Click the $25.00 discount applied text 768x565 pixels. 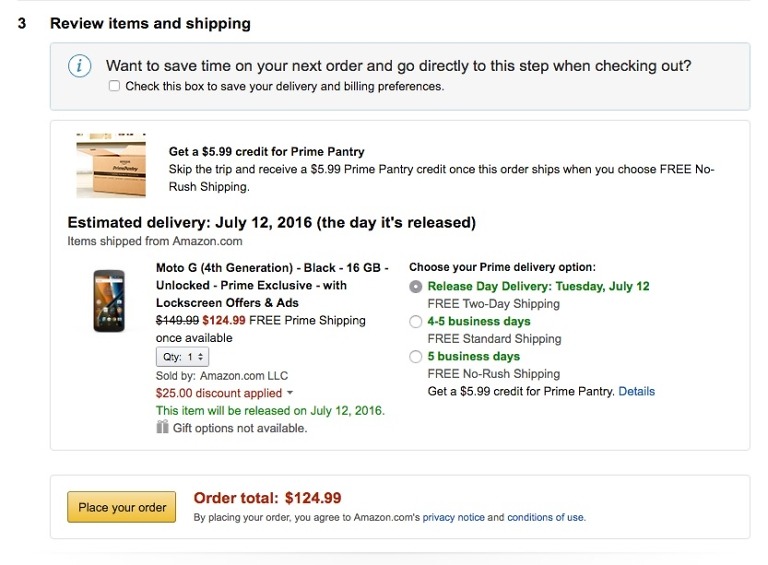(219, 393)
